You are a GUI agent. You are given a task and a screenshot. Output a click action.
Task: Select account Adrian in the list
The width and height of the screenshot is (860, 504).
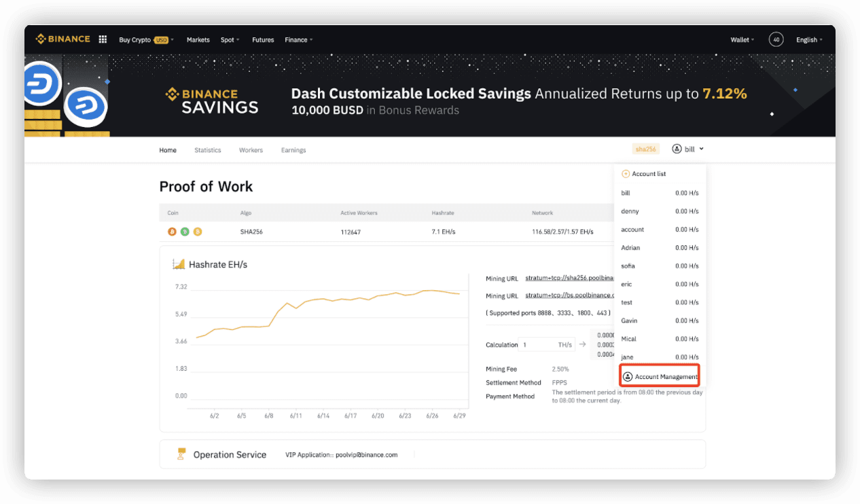tap(660, 248)
